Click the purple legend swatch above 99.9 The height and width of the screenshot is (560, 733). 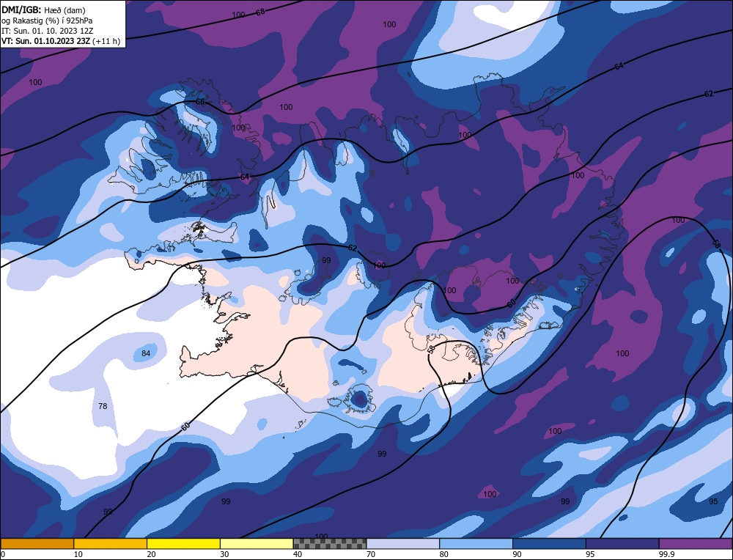[x=696, y=543]
